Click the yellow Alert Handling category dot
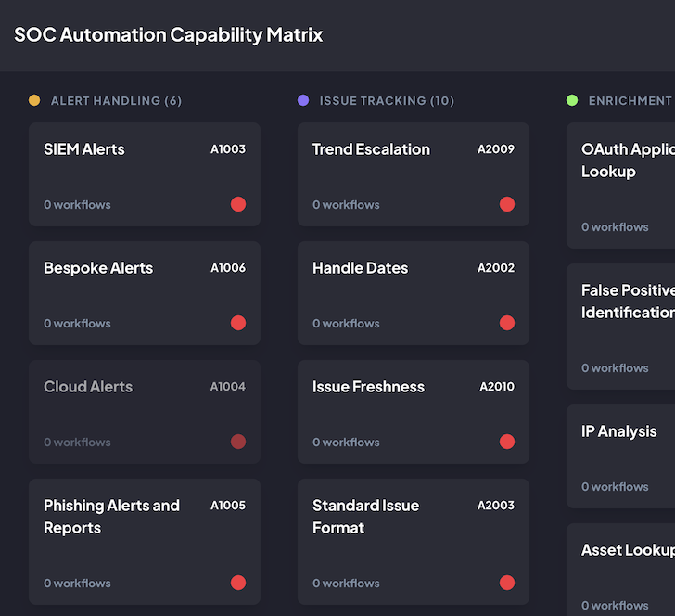 point(34,100)
